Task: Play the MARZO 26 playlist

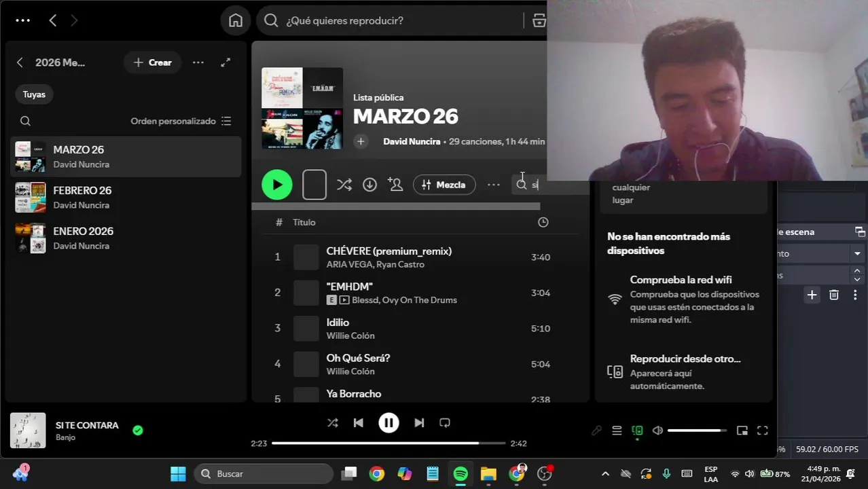Action: [277, 185]
